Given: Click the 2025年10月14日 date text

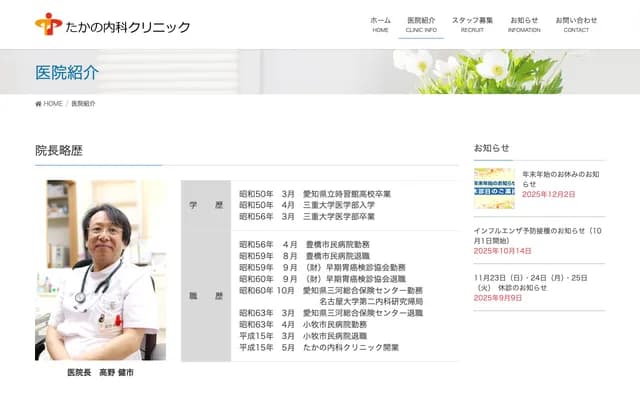Looking at the screenshot, I should [502, 251].
